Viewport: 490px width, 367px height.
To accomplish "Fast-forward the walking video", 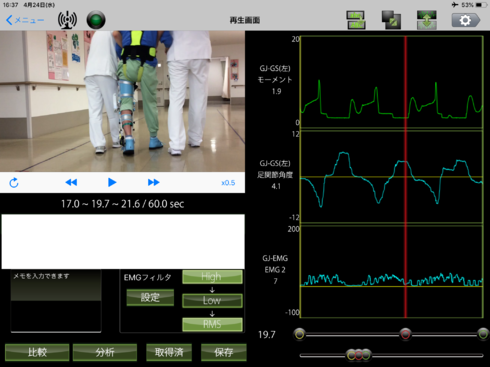I will (153, 182).
